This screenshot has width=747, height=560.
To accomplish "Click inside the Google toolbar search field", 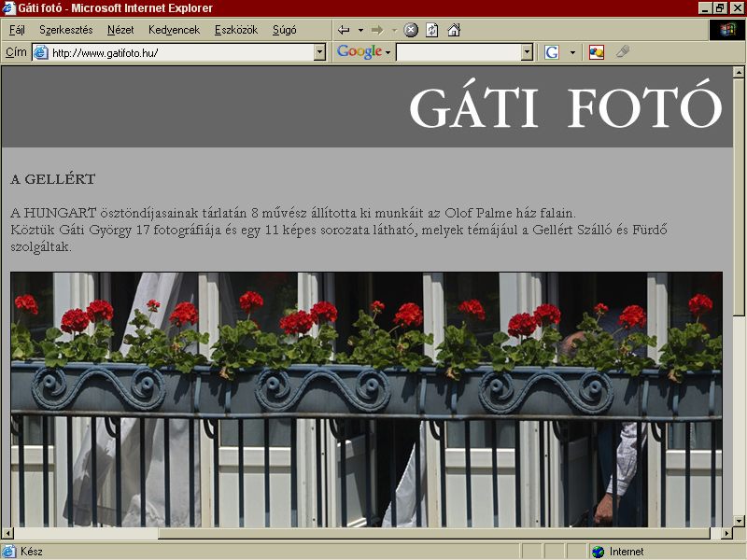I will click(x=458, y=52).
